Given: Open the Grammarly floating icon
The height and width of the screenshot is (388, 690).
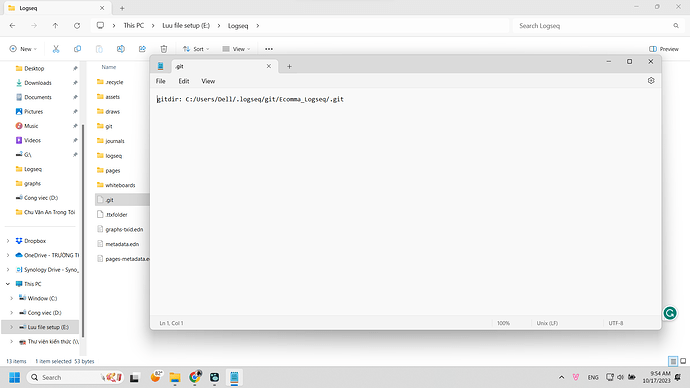Looking at the screenshot, I should [x=670, y=313].
